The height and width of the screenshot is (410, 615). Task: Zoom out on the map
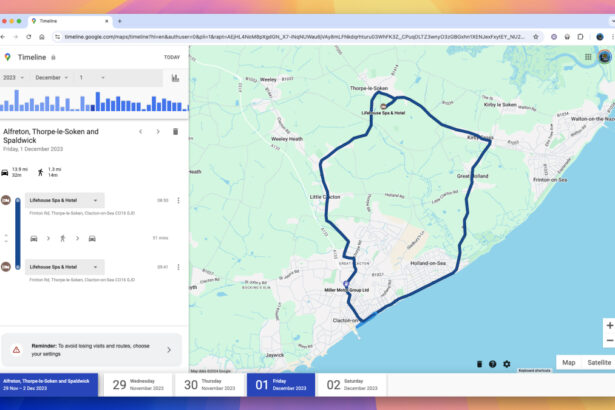[610, 341]
